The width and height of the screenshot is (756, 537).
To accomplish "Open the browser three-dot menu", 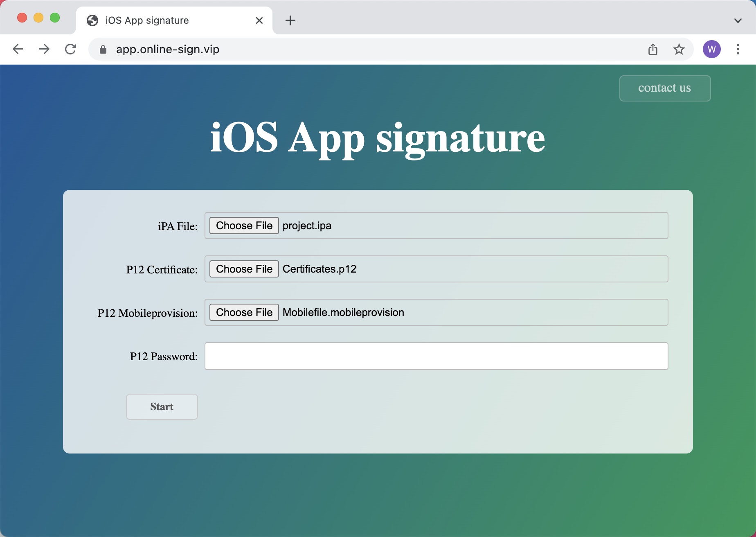I will [x=738, y=49].
